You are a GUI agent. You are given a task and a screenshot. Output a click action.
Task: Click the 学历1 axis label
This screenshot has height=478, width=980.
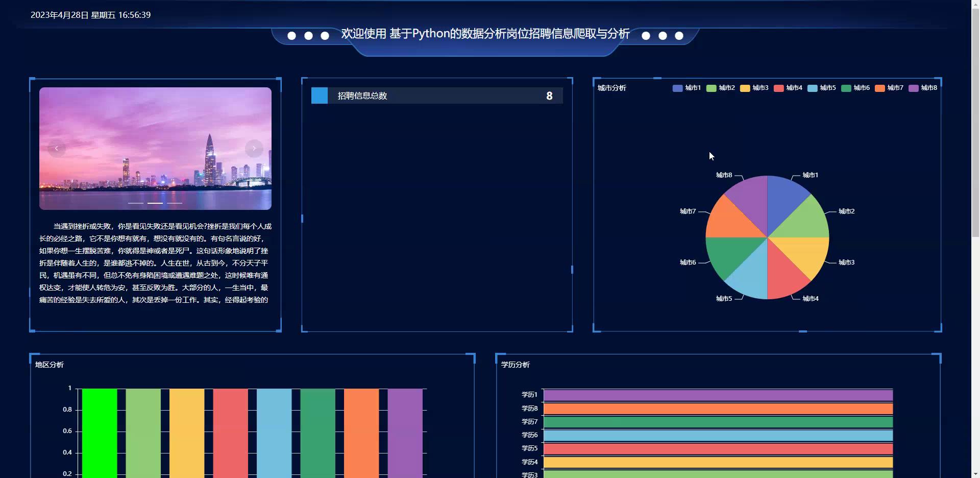[529, 395]
